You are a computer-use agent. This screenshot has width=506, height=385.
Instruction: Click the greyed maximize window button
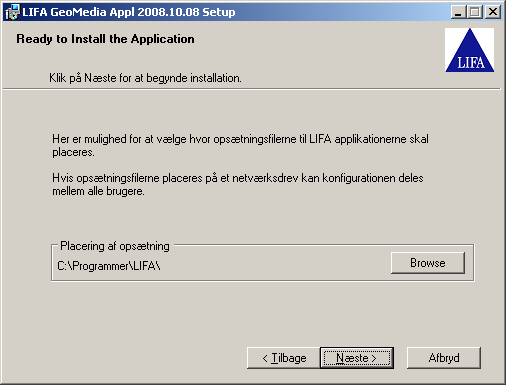click(474, 12)
